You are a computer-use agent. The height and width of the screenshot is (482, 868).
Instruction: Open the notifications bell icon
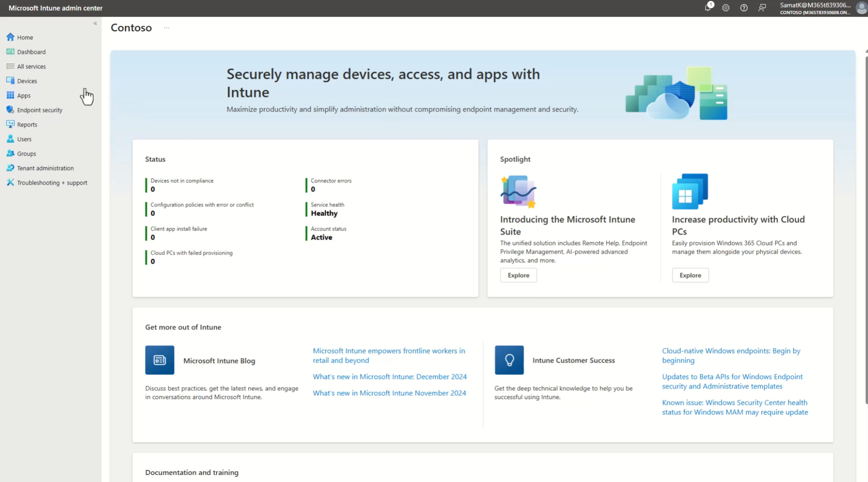(x=708, y=8)
